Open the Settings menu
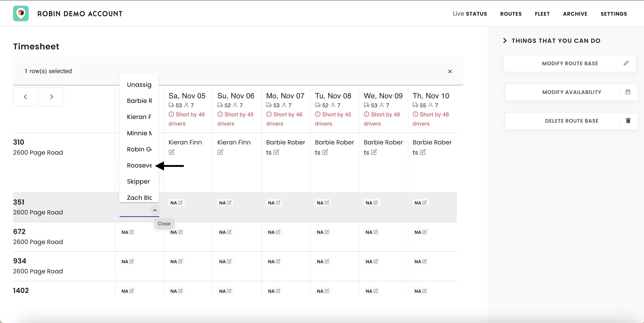The width and height of the screenshot is (644, 323). (614, 14)
